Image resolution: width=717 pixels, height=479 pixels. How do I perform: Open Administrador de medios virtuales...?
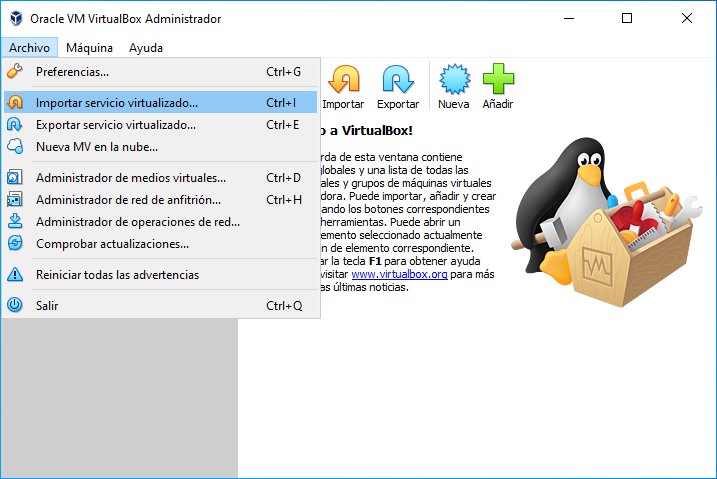(x=160, y=177)
